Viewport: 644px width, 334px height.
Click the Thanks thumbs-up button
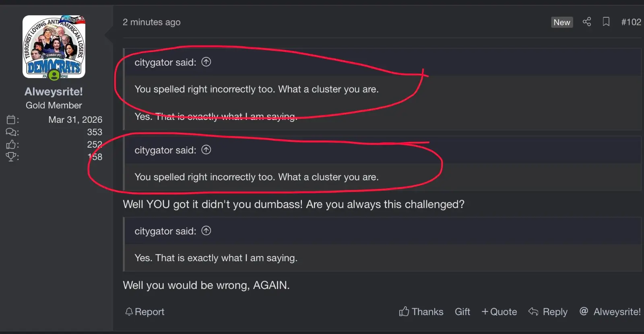[421, 311]
